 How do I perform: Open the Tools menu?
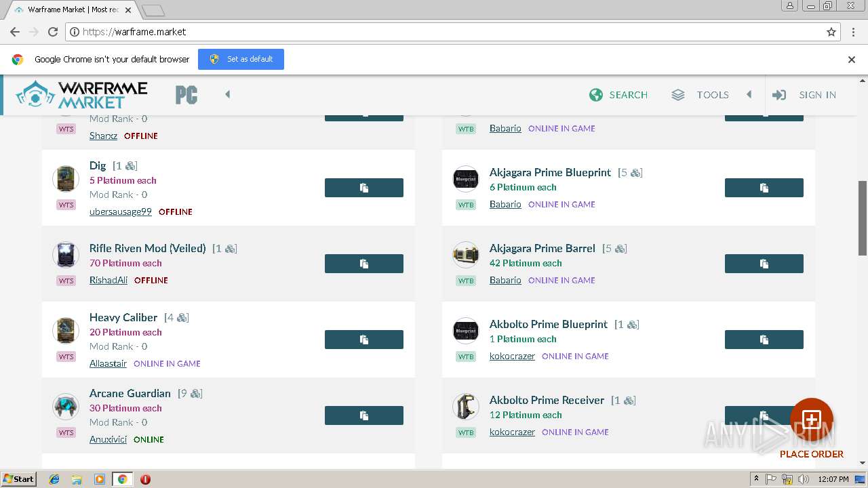(700, 95)
